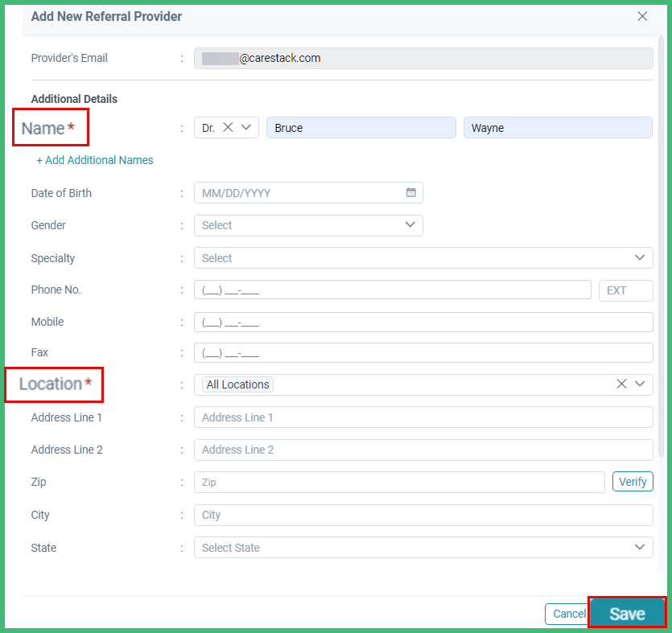This screenshot has width=672, height=633.
Task: Expand the Location dropdown arrow
Action: (640, 384)
